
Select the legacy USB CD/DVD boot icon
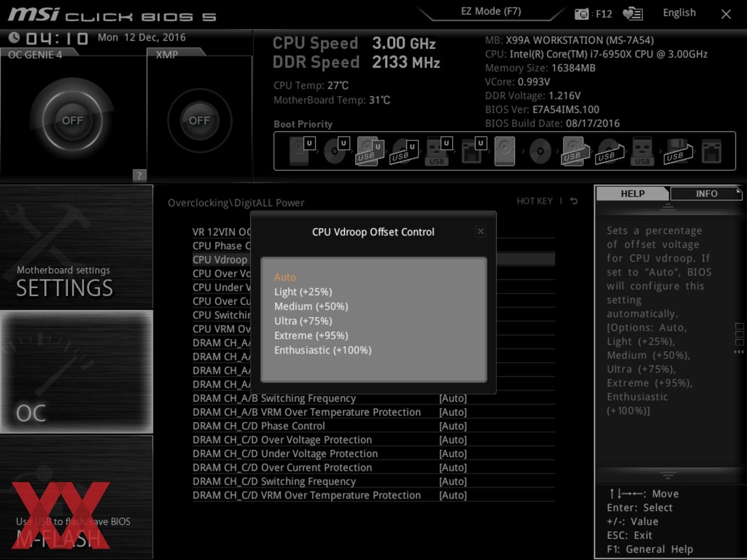[610, 152]
